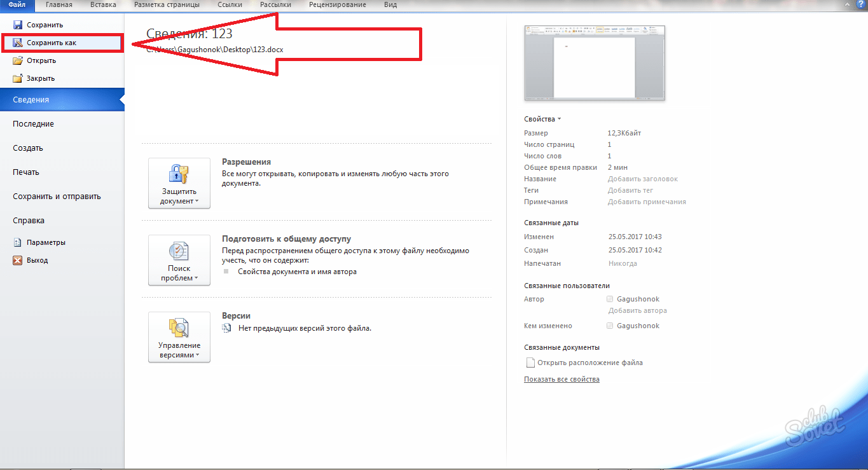868x470 pixels.
Task: Switch to the Рассылки tab
Action: click(276, 4)
